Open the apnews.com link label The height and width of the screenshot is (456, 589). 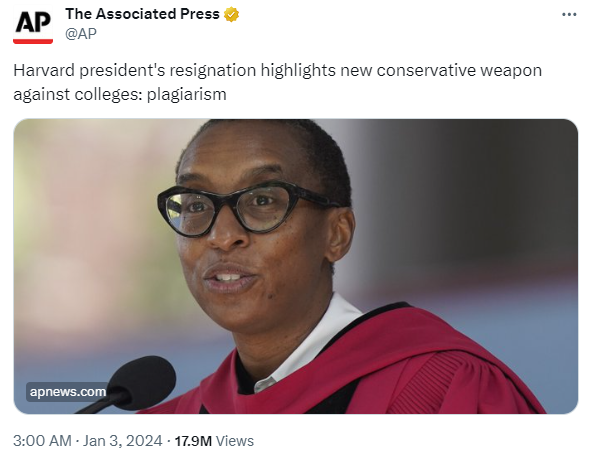click(x=68, y=392)
